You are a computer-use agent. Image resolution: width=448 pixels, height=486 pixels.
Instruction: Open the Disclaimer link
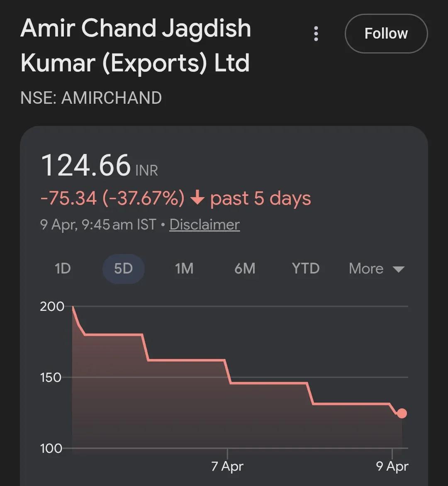(x=205, y=225)
